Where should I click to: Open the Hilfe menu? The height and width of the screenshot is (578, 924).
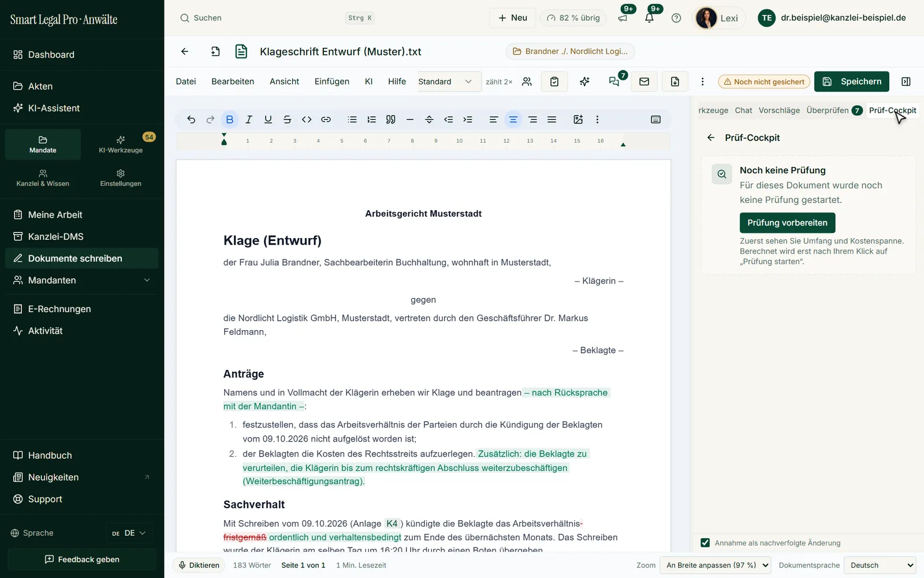[x=397, y=81]
